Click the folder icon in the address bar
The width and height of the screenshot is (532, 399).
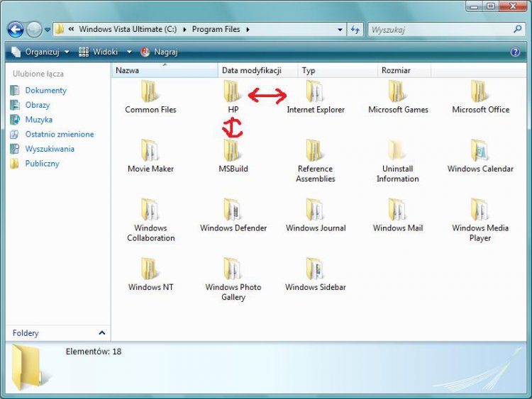[60, 29]
